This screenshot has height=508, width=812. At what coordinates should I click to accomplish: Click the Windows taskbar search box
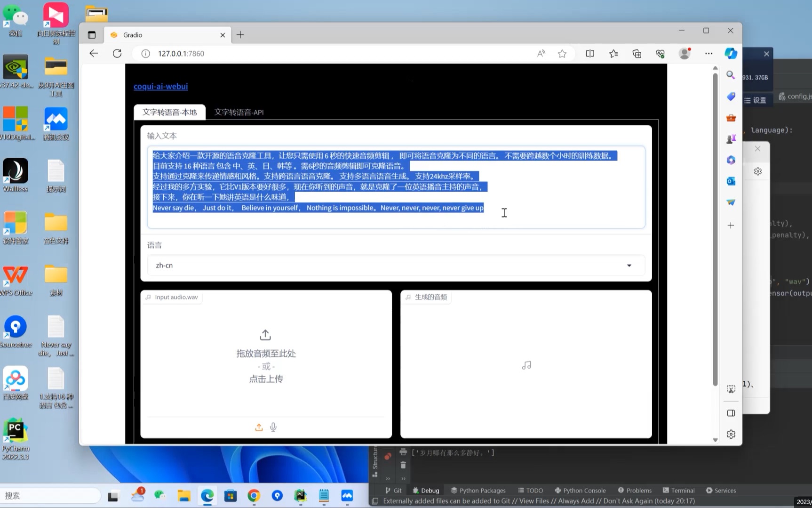click(50, 496)
